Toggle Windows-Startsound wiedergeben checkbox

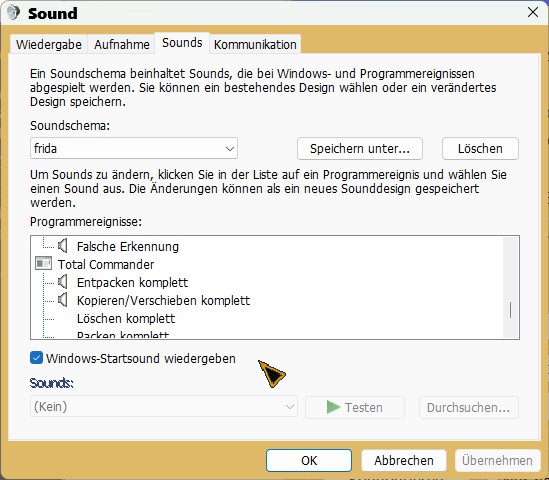point(36,358)
